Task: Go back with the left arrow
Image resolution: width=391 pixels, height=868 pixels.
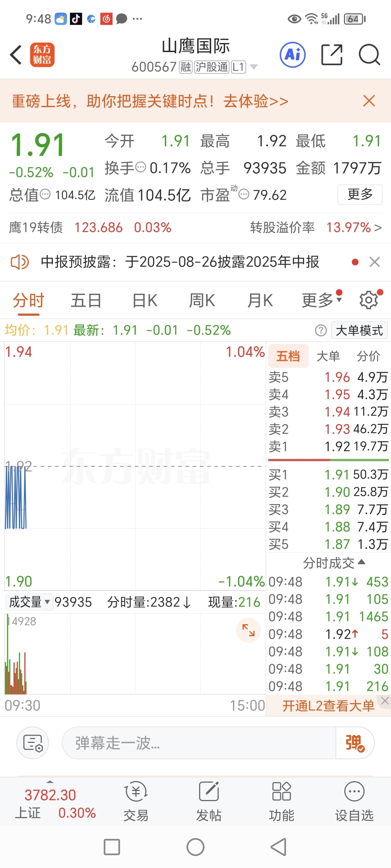Action: tap(16, 55)
